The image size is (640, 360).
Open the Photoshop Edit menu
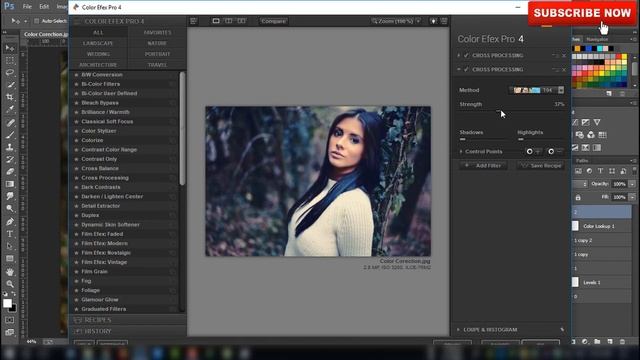coord(44,7)
